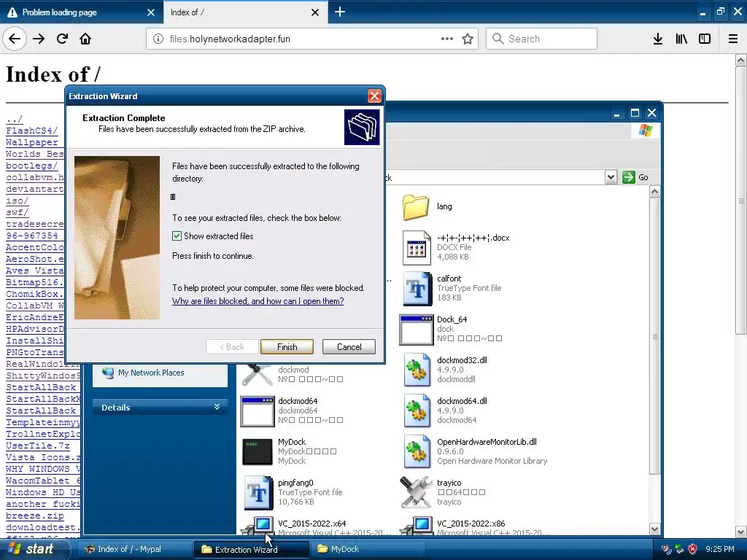Click the browser page scroll down arrow

click(741, 532)
